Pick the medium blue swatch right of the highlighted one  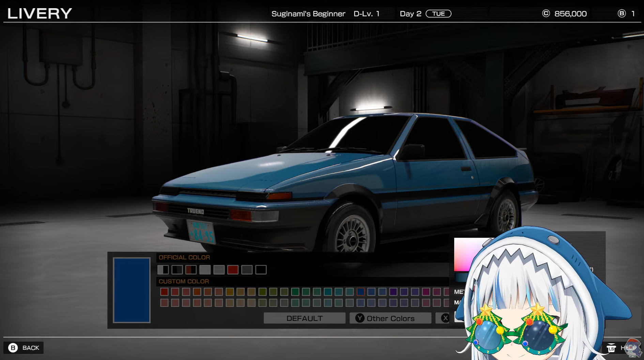click(371, 292)
